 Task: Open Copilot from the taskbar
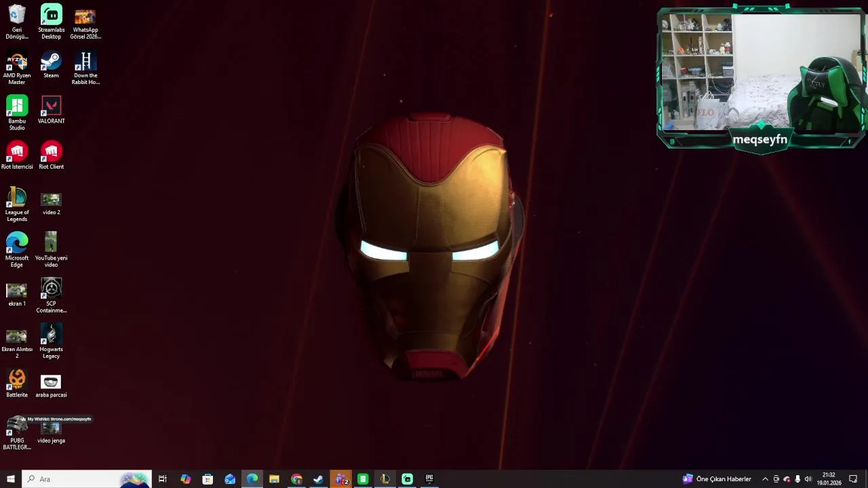(x=185, y=479)
